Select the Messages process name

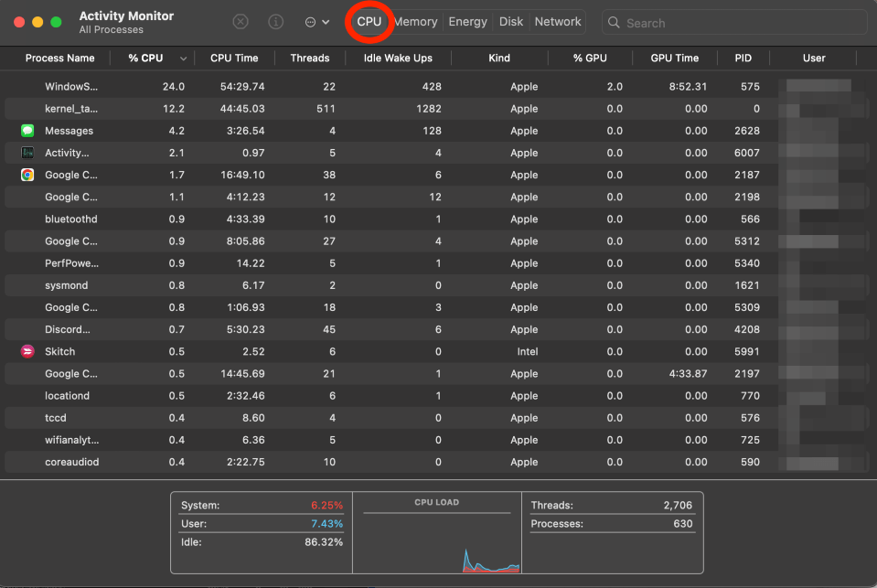pyautogui.click(x=69, y=131)
